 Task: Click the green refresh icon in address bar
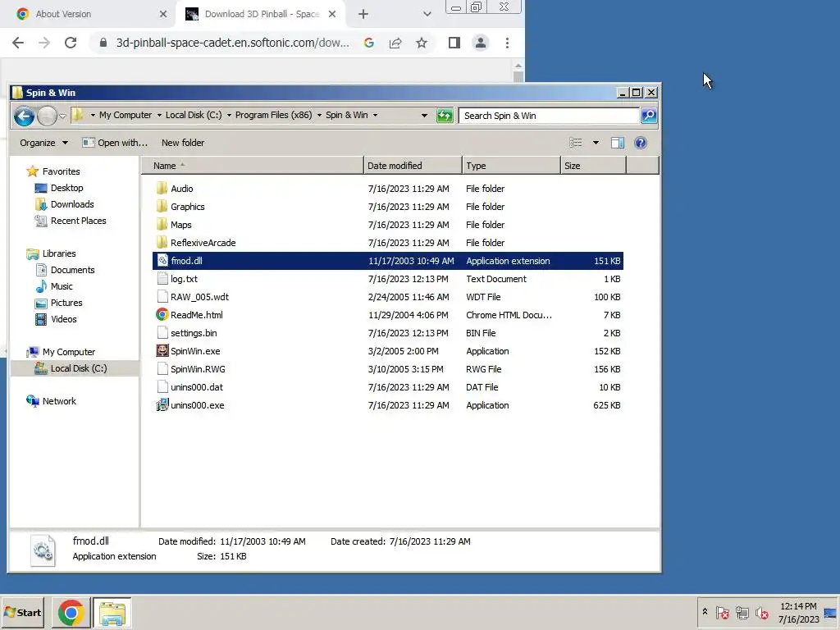point(445,116)
